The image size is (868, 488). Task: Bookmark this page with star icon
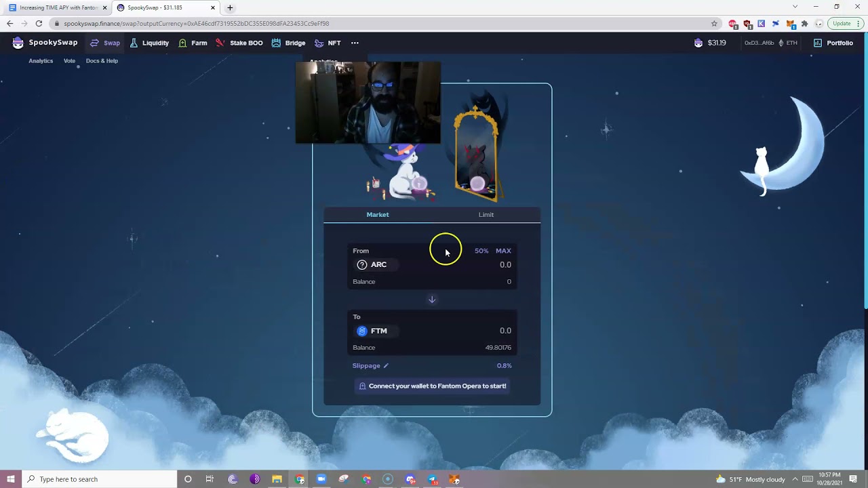[x=714, y=24]
